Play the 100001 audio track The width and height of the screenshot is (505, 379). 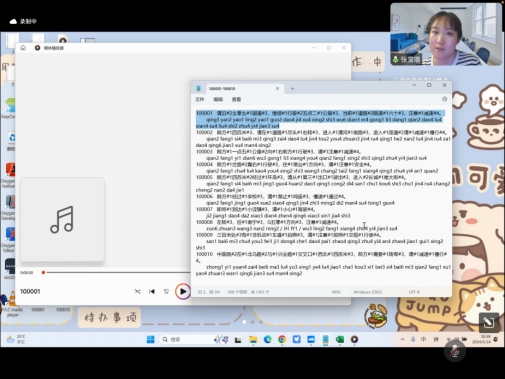tap(183, 291)
